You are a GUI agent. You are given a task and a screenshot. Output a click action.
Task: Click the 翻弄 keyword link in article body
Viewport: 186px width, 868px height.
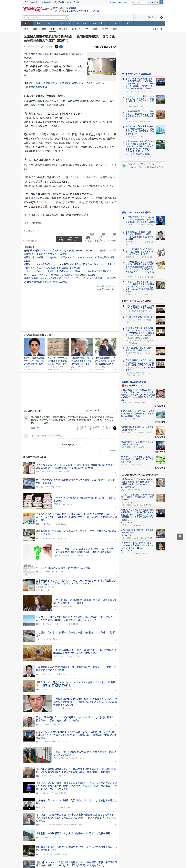click(x=75, y=215)
